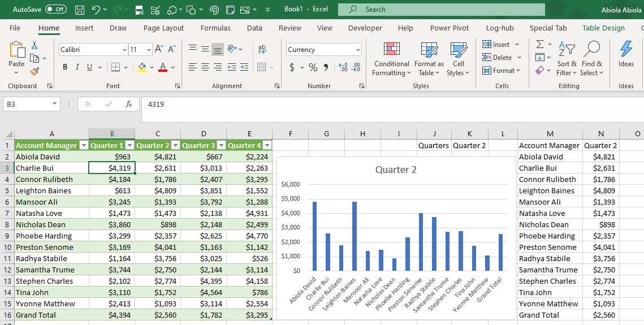Toggle AutoSave switch on
This screenshot has height=325, width=644.
pyautogui.click(x=56, y=10)
